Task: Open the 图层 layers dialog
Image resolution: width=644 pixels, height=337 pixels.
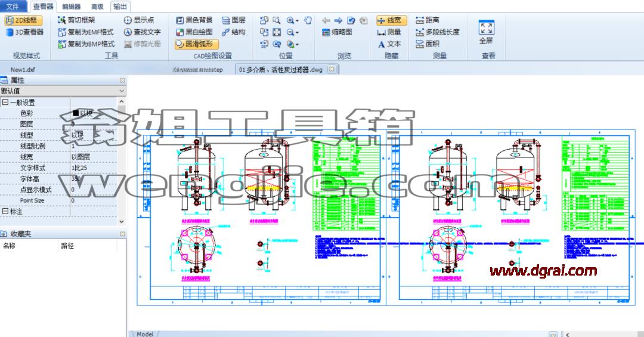Action: point(234,20)
